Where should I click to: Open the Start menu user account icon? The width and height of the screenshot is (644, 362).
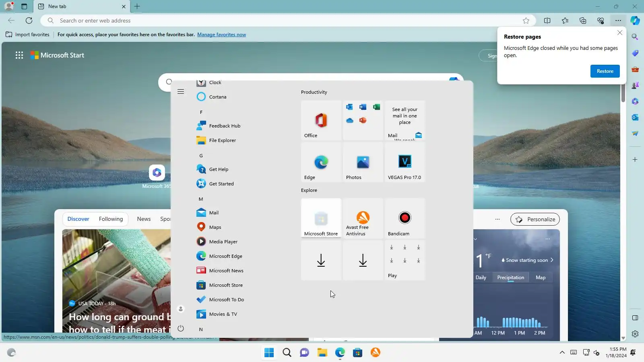181,309
